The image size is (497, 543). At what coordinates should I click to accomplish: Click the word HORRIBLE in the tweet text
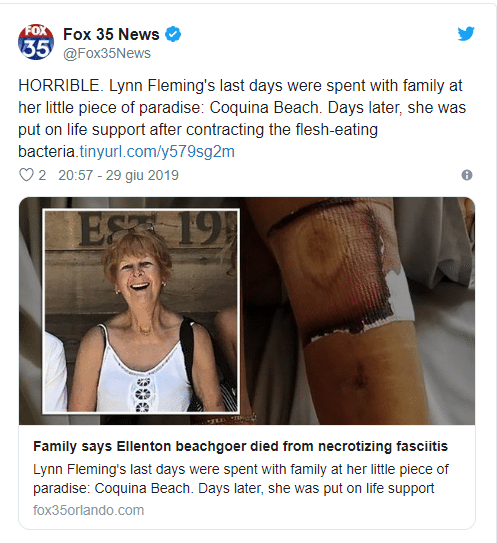(x=60, y=86)
